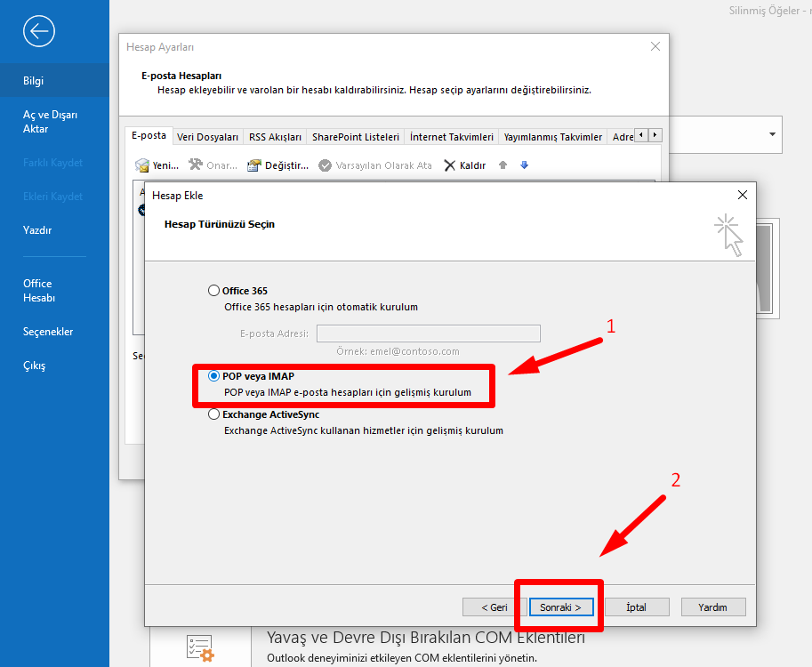Image resolution: width=812 pixels, height=667 pixels.
Task: Select the POP veya IMAP option
Action: [213, 376]
